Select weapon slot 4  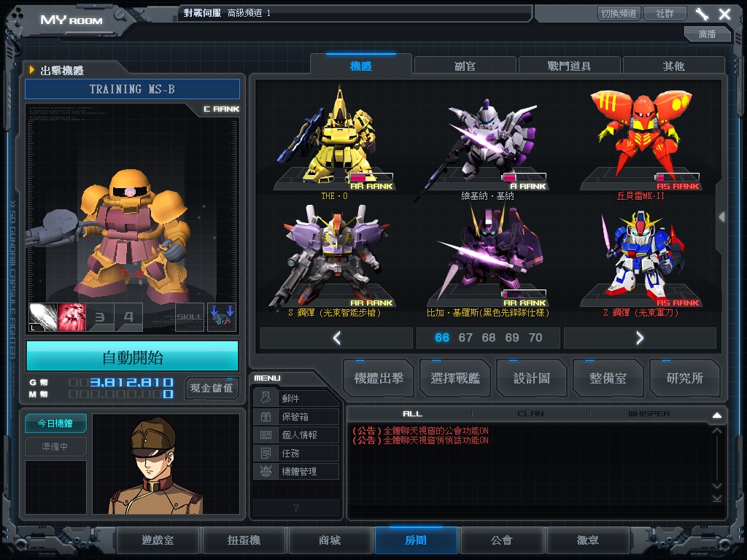(128, 316)
